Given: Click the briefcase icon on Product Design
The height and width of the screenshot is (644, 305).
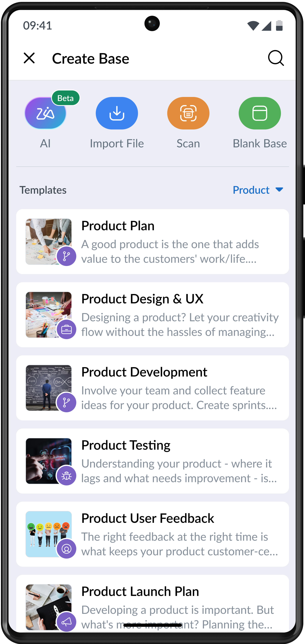Looking at the screenshot, I should pyautogui.click(x=66, y=329).
